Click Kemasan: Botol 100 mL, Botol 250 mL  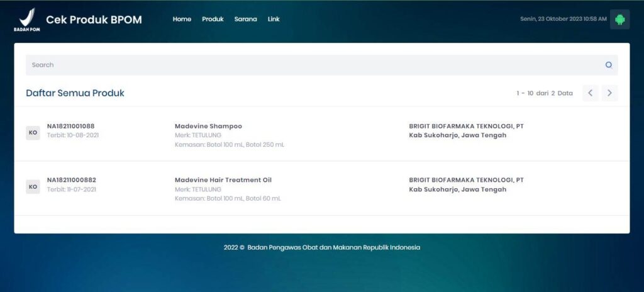tap(229, 145)
